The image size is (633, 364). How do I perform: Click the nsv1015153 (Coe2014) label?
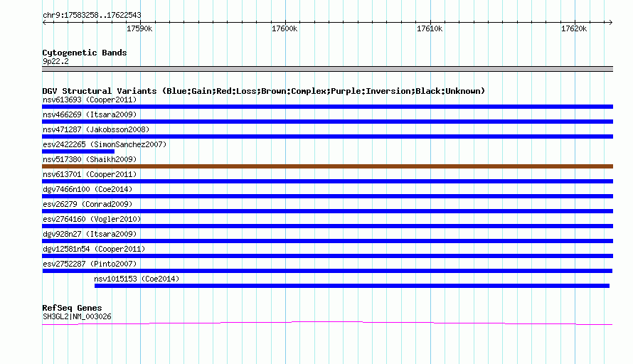(x=137, y=279)
